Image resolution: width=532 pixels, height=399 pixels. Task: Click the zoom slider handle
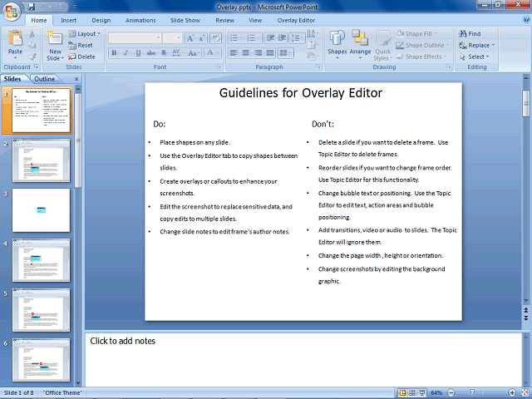click(471, 392)
